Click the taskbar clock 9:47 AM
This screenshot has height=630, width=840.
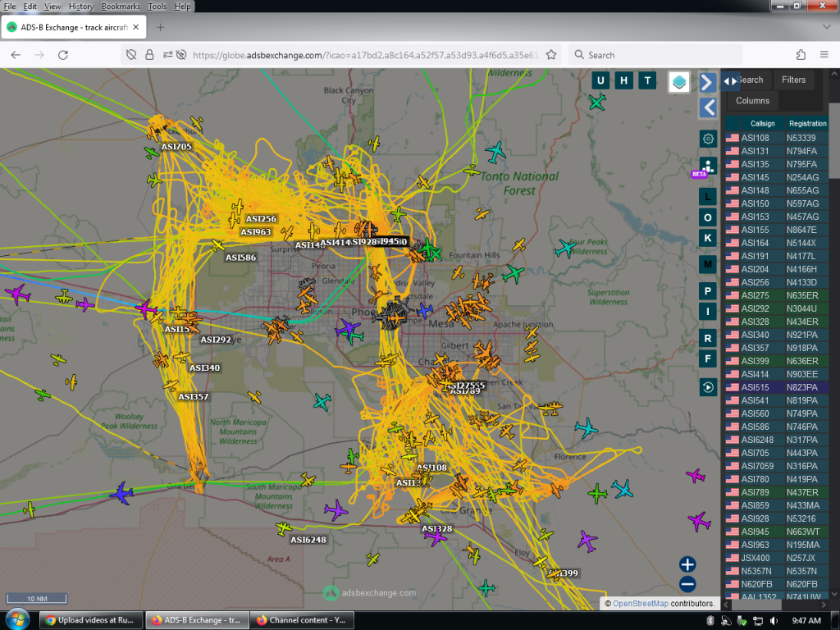(x=806, y=621)
